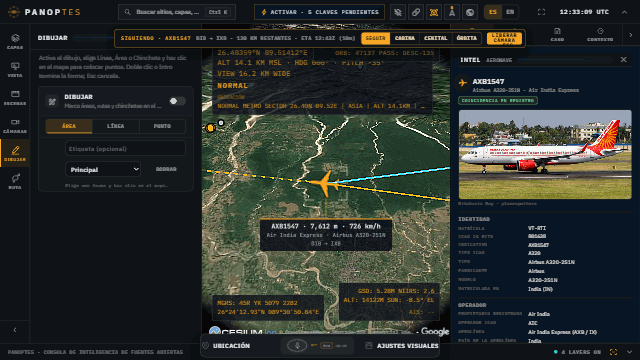Select Cenital camera mode
Image resolution: width=640 pixels, height=360 pixels.
tap(436, 38)
